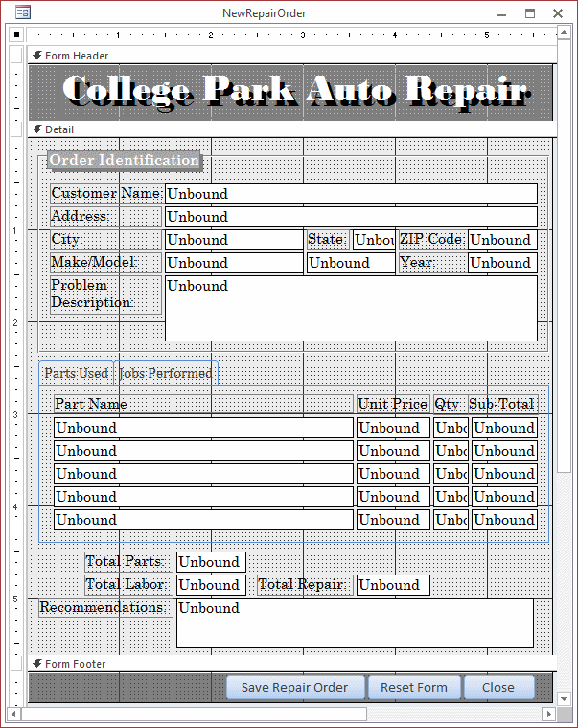Click the Save Repair Order button

(x=295, y=687)
